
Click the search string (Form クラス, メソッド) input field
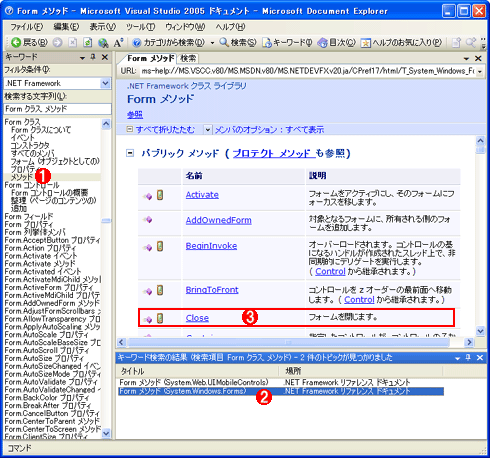point(58,109)
